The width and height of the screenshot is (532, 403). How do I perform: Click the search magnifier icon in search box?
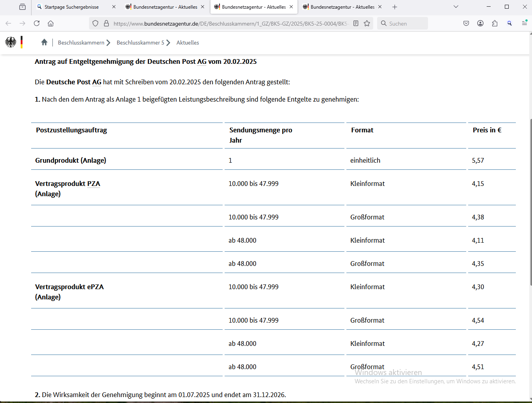pyautogui.click(x=383, y=23)
